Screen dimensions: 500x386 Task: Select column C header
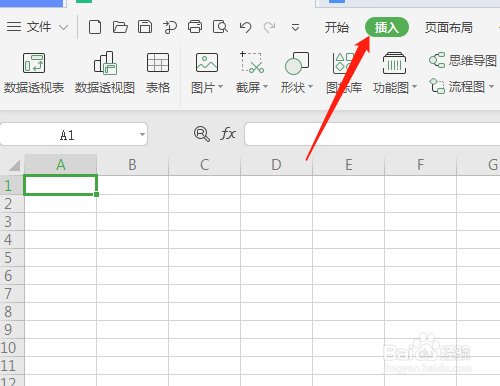(205, 165)
